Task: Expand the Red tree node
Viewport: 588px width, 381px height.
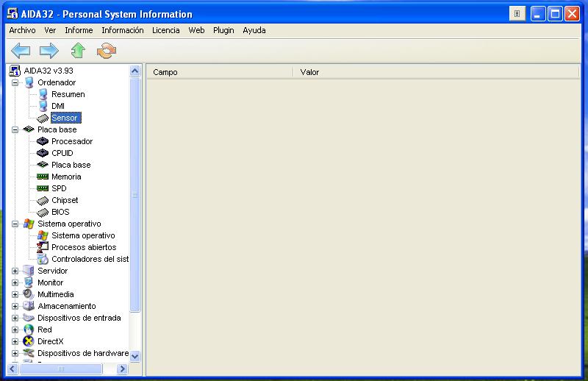Action: (15, 330)
